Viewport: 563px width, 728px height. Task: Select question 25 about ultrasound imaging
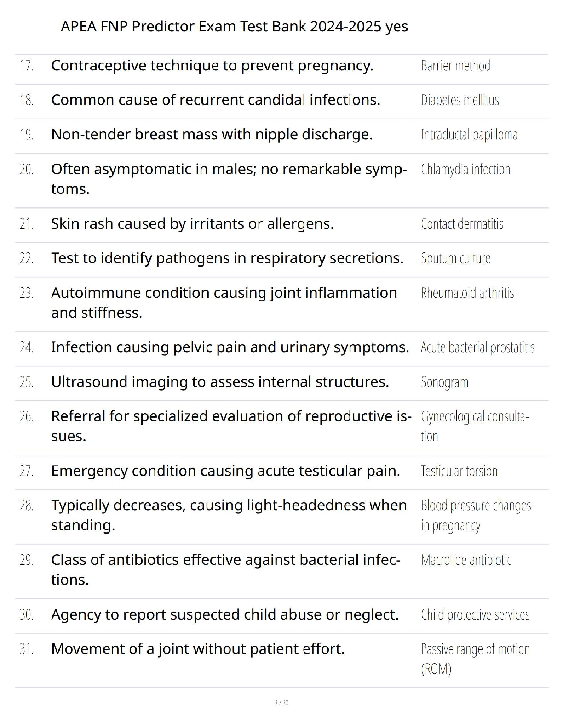point(220,382)
